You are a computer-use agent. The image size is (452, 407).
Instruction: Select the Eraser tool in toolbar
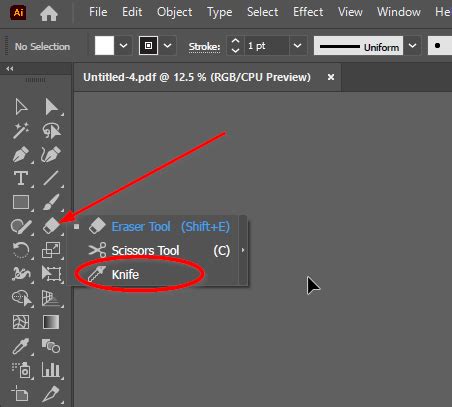point(51,226)
